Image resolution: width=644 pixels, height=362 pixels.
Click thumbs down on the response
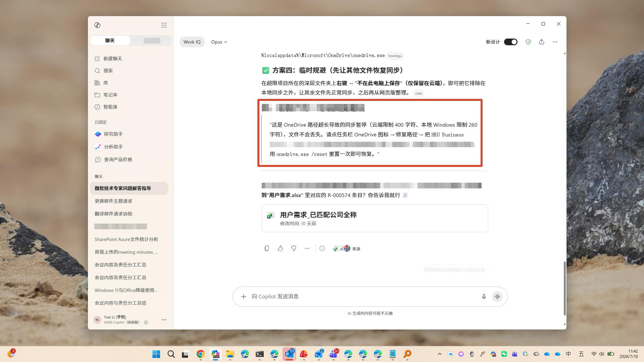294,248
